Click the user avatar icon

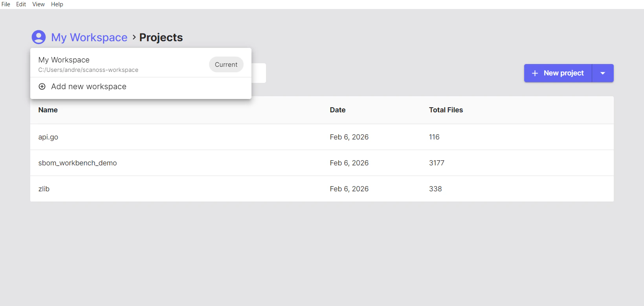point(39,37)
